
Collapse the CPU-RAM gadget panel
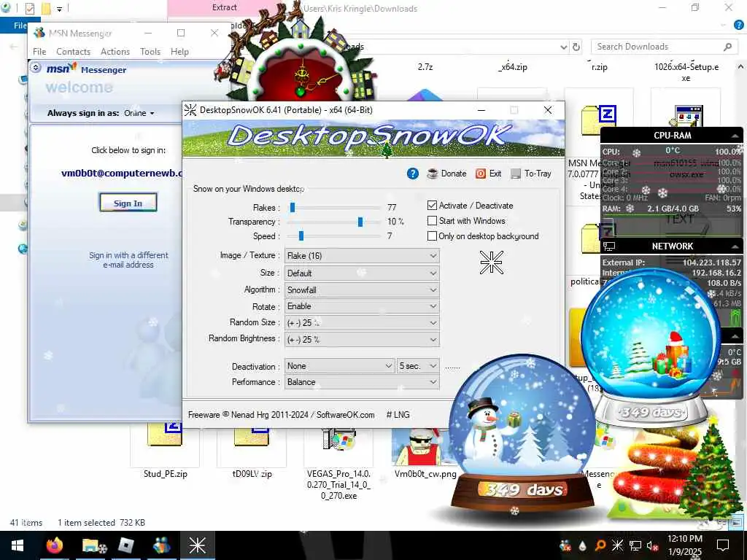click(x=735, y=136)
